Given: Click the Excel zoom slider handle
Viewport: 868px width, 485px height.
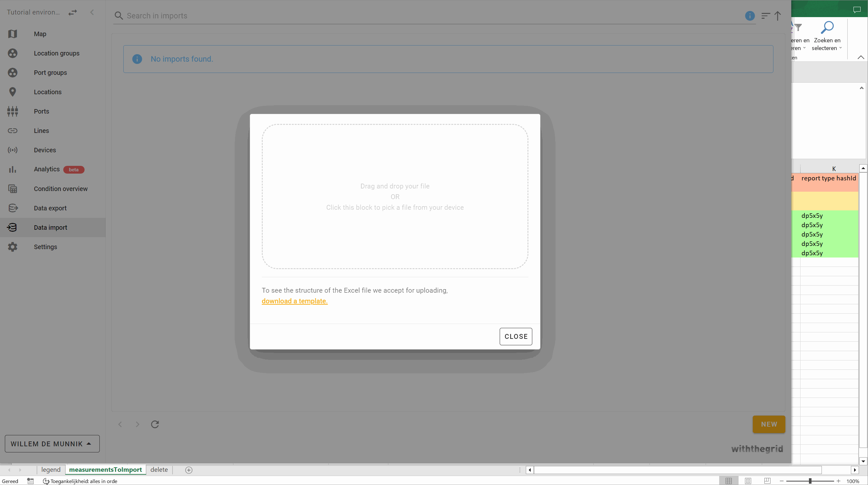Looking at the screenshot, I should 810,481.
